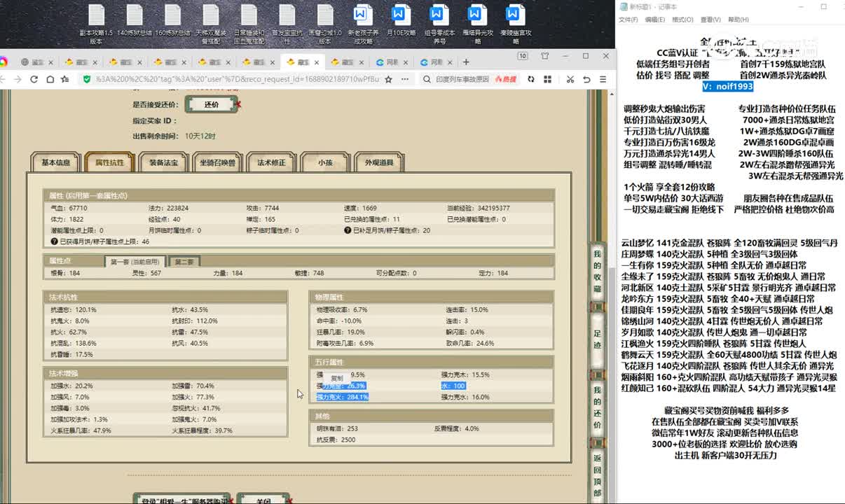Viewport: 845px width, 504px height.
Task: Open desktop file 日常掉装和回血鬼搭配
Action: point(249,24)
